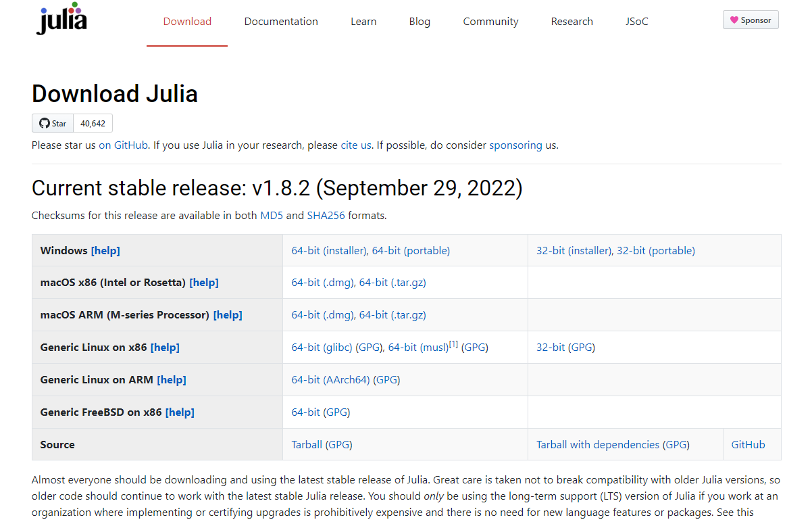Screen dimensions: 812x524
Task: Open the cite us link
Action: 355,145
